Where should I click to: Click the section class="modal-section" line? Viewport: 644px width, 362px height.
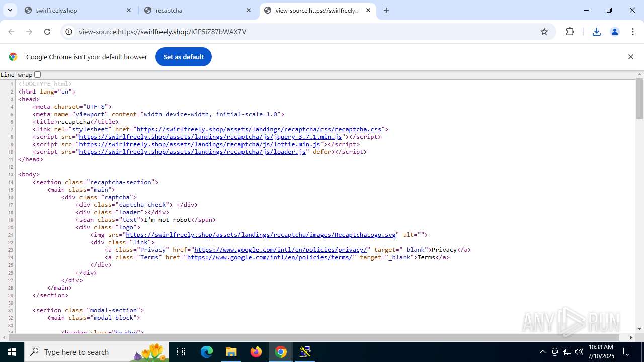pos(89,310)
